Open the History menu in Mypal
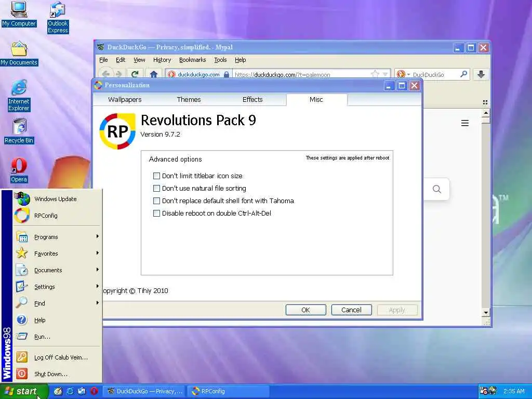 pos(162,60)
